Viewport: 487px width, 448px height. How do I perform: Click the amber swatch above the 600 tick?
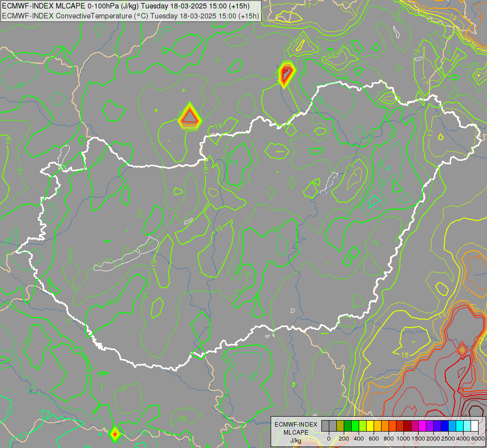pyautogui.click(x=378, y=426)
